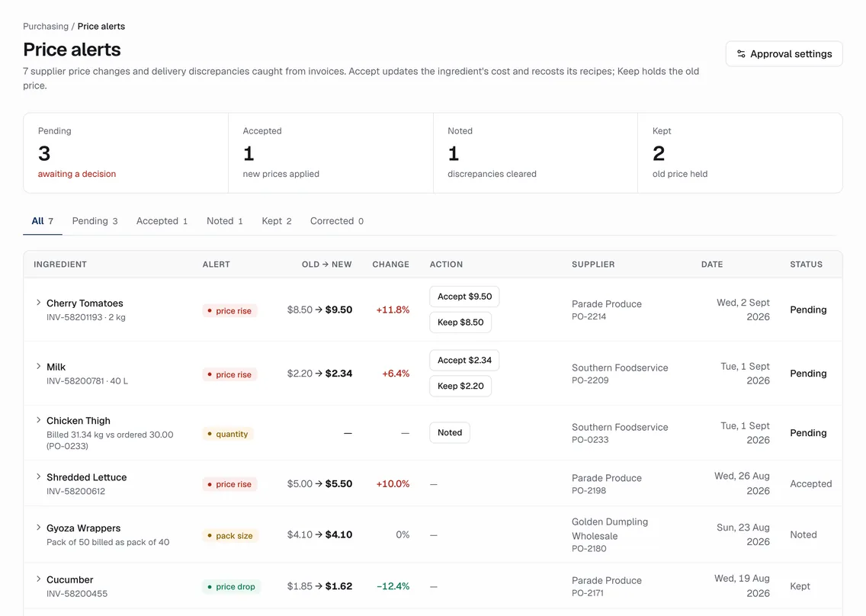Expand the Cherry Tomatoes row

click(x=38, y=302)
